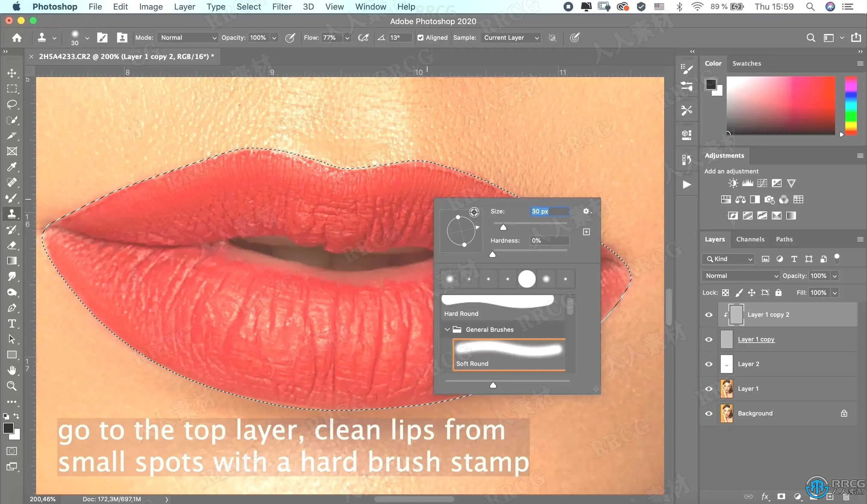The height and width of the screenshot is (504, 867).
Task: Select the Horizontal Type tool
Action: coord(12,323)
